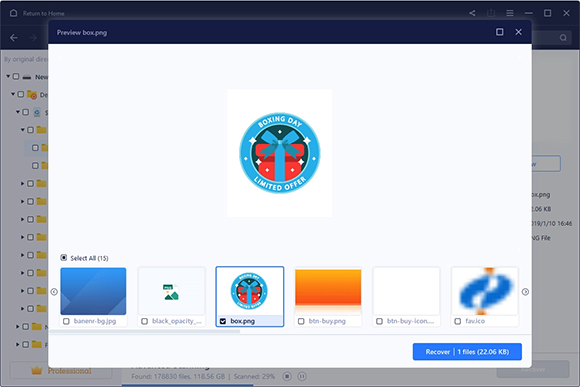Go back using the left arrow

[x=14, y=38]
